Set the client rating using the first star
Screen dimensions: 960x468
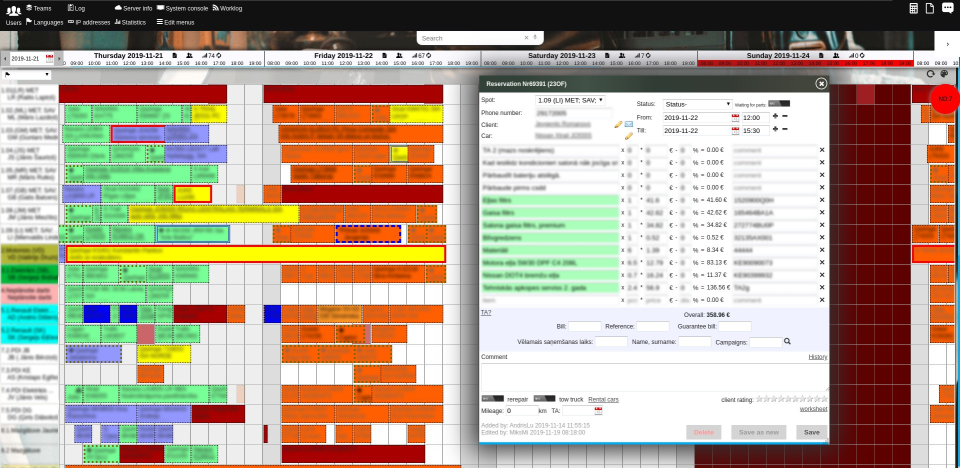click(x=760, y=399)
